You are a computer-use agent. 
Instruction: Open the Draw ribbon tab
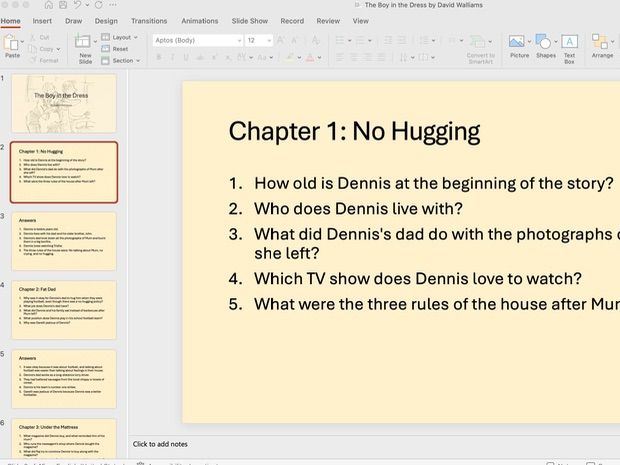tap(74, 21)
